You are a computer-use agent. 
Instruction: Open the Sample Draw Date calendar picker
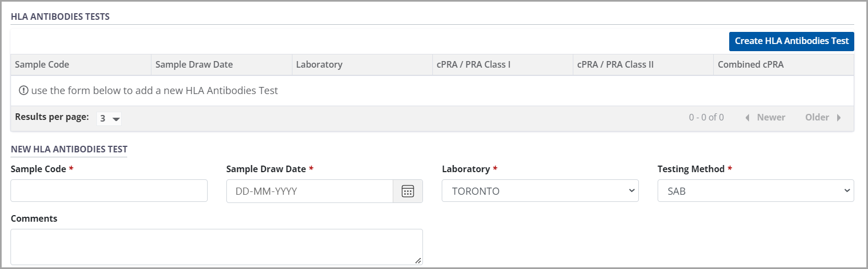pos(408,191)
